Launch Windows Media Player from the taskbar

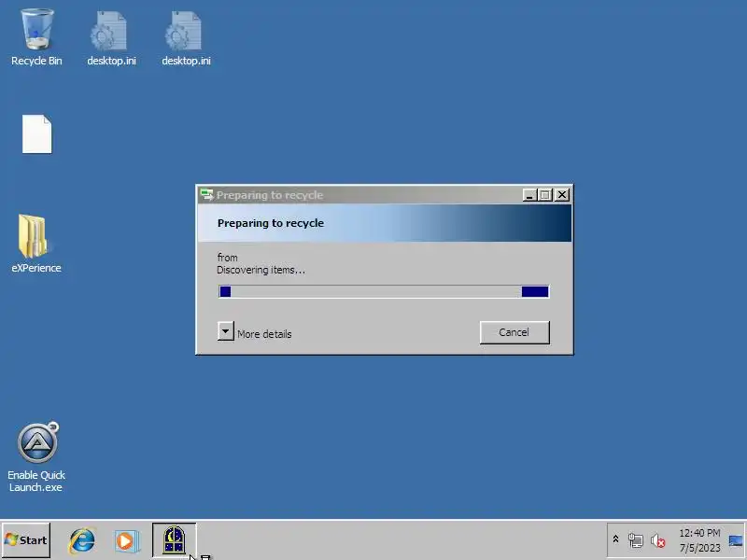click(127, 541)
